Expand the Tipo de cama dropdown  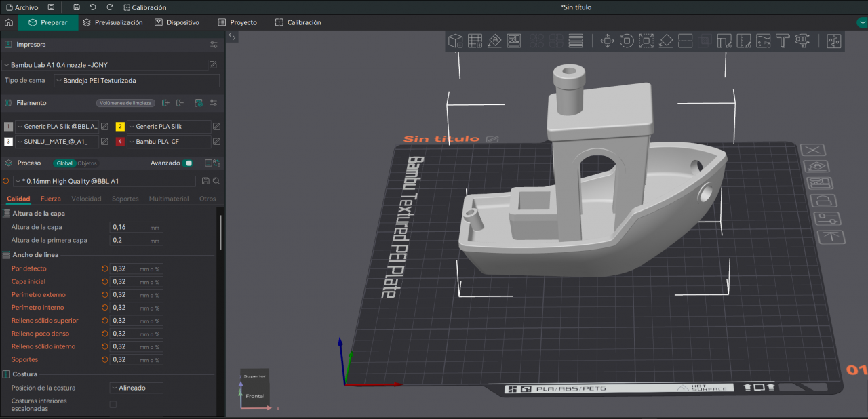137,81
